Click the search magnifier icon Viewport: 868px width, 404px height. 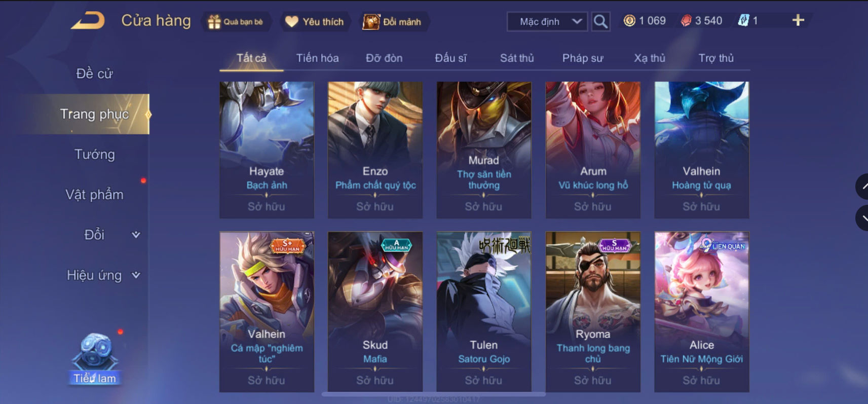600,21
